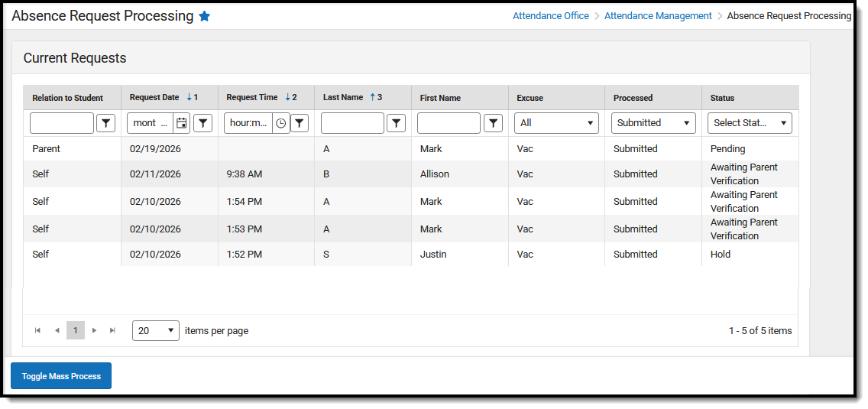Sort by Excuse column header
Image resolution: width=868 pixels, height=409 pixels.
point(530,98)
